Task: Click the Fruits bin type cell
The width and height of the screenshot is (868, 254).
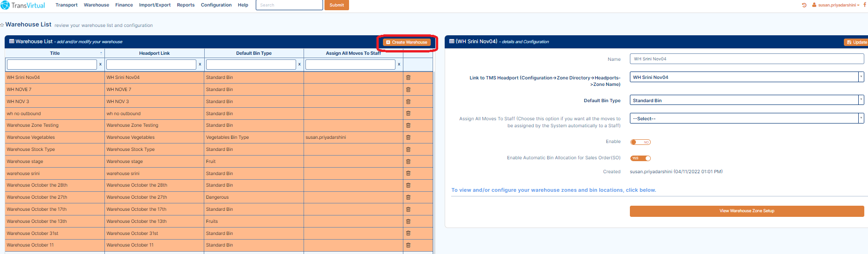Action: (254, 221)
